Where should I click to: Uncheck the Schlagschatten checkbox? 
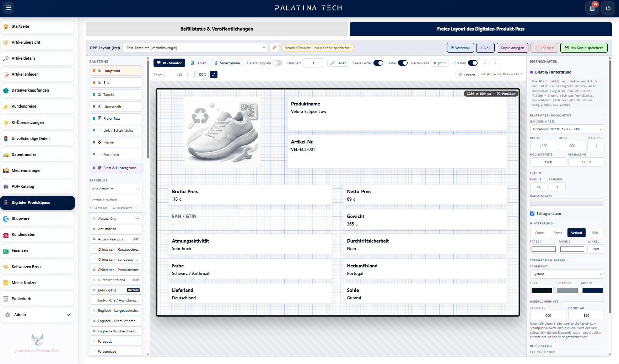coord(532,213)
